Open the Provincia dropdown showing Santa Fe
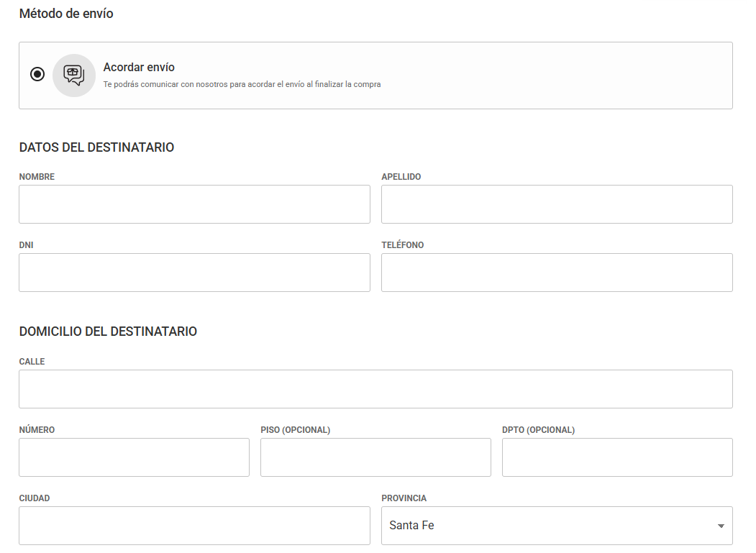Viewport: 756px width, 553px height. (x=557, y=526)
